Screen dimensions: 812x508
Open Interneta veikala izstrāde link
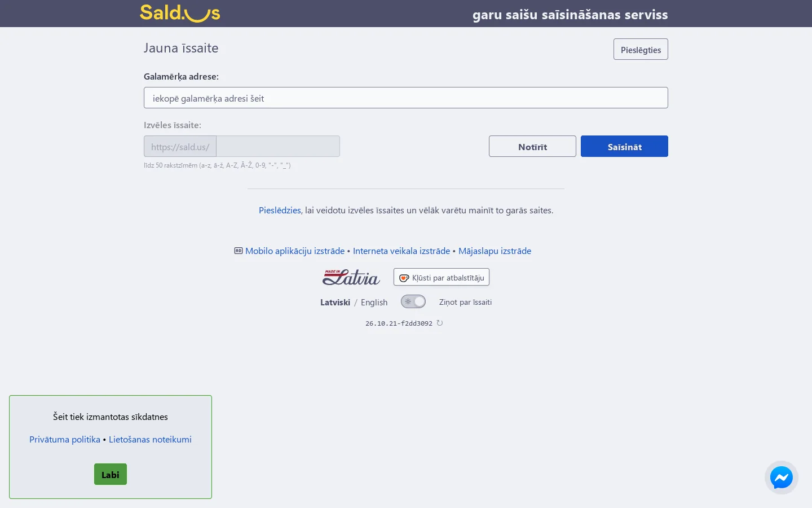(401, 251)
